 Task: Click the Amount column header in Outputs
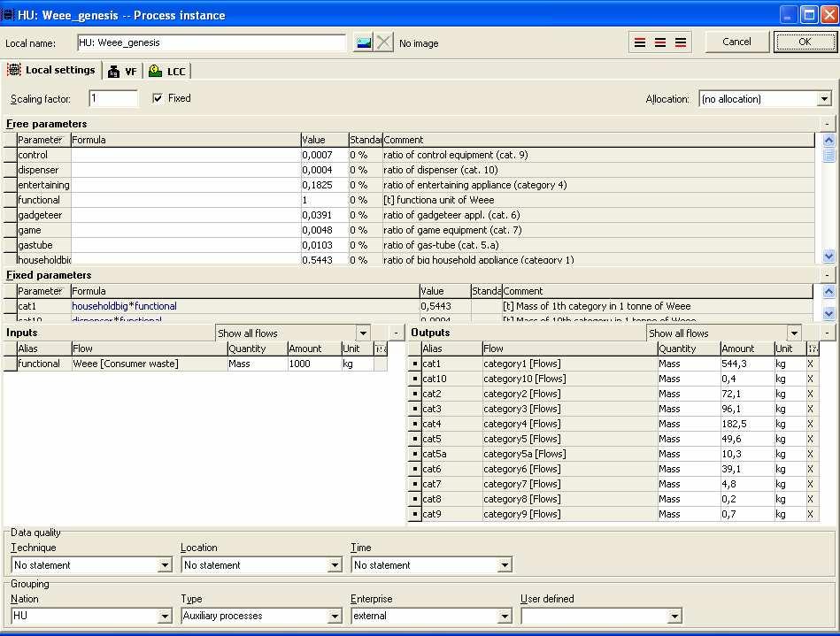(x=747, y=349)
